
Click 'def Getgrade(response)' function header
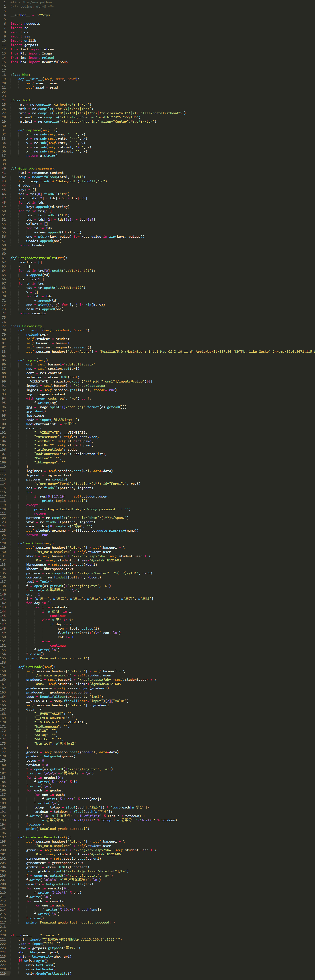(x=33, y=169)
